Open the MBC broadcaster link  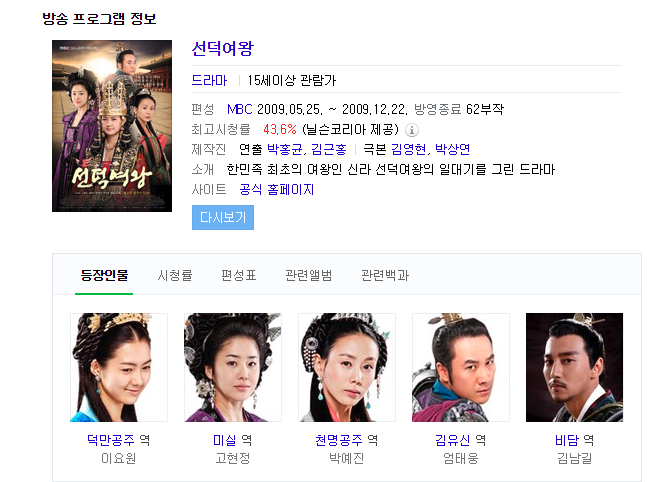coord(239,109)
